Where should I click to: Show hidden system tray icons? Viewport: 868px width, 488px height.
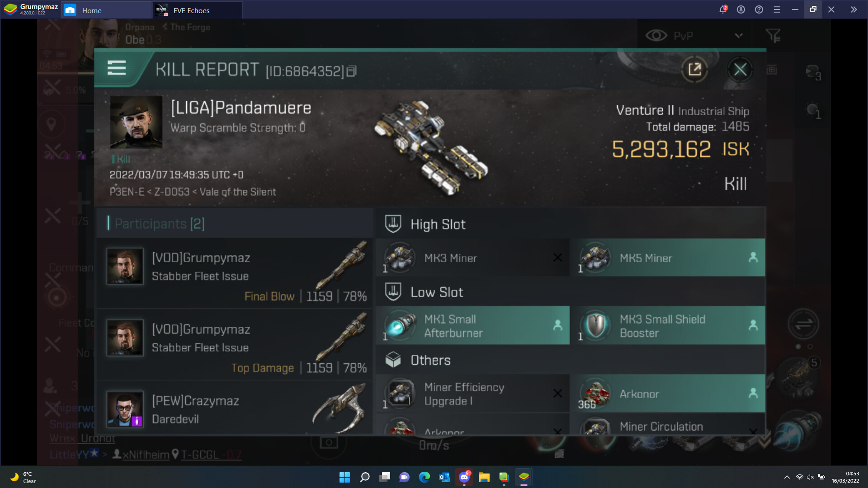coord(787,477)
